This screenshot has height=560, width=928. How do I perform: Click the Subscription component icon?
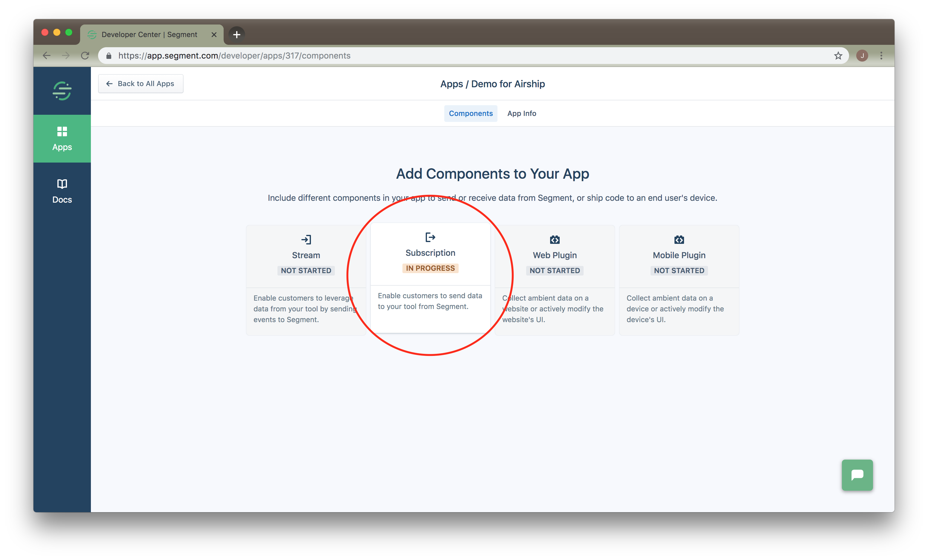click(x=430, y=237)
